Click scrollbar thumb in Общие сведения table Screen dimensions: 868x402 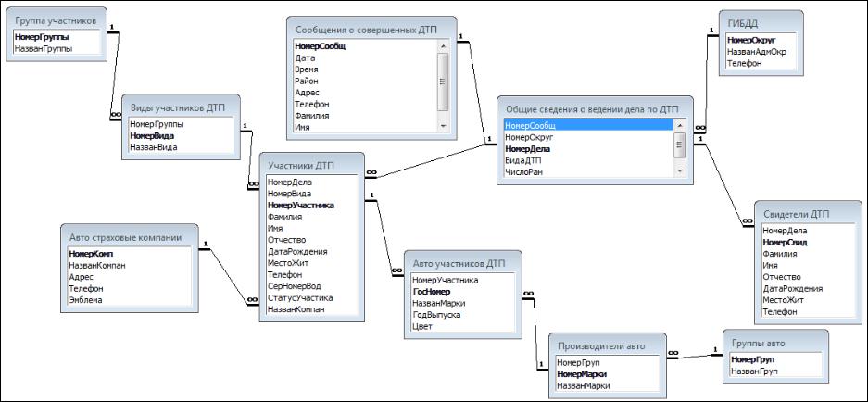680,145
